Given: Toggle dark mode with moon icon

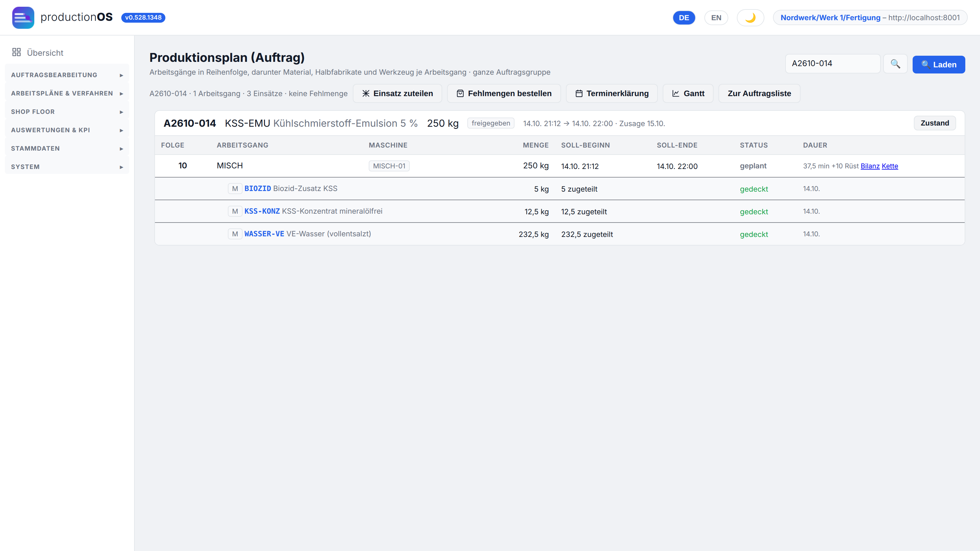Looking at the screenshot, I should (x=750, y=17).
